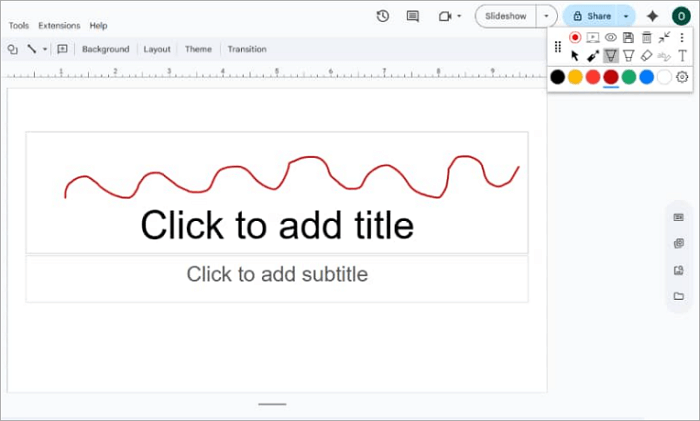Select the faded disappearing ink tool
This screenshot has width=700, height=421.
pos(664,56)
